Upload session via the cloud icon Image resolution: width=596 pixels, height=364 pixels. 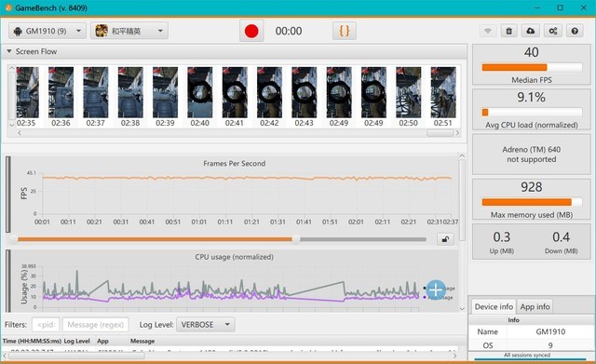click(x=531, y=31)
